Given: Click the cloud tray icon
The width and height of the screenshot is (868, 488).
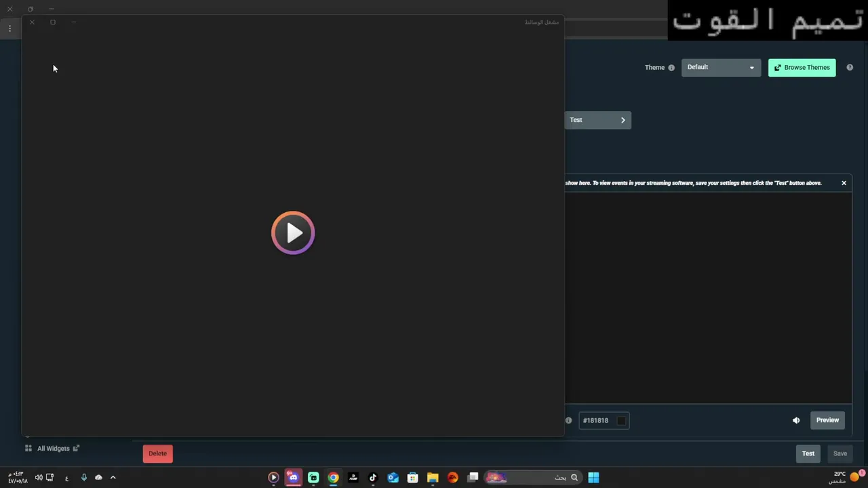Looking at the screenshot, I should tap(98, 478).
